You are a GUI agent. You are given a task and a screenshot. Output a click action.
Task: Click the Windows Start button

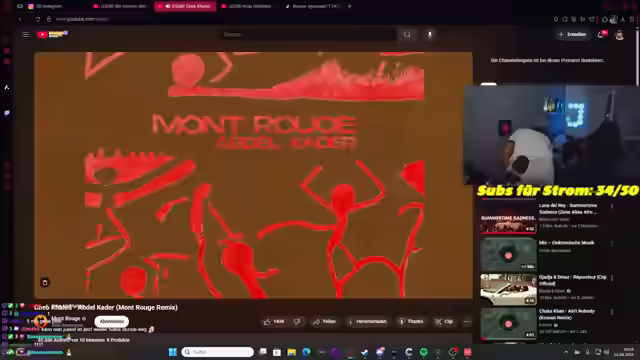tap(173, 352)
